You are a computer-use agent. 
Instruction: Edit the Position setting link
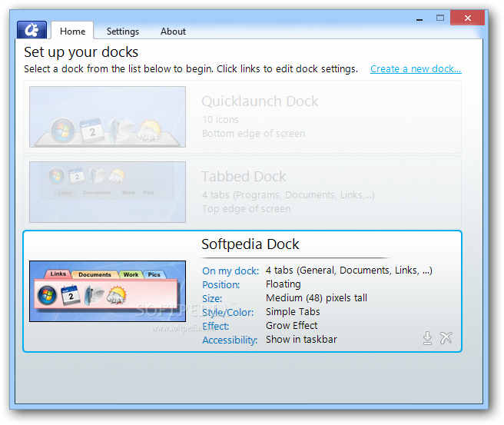tap(220, 284)
